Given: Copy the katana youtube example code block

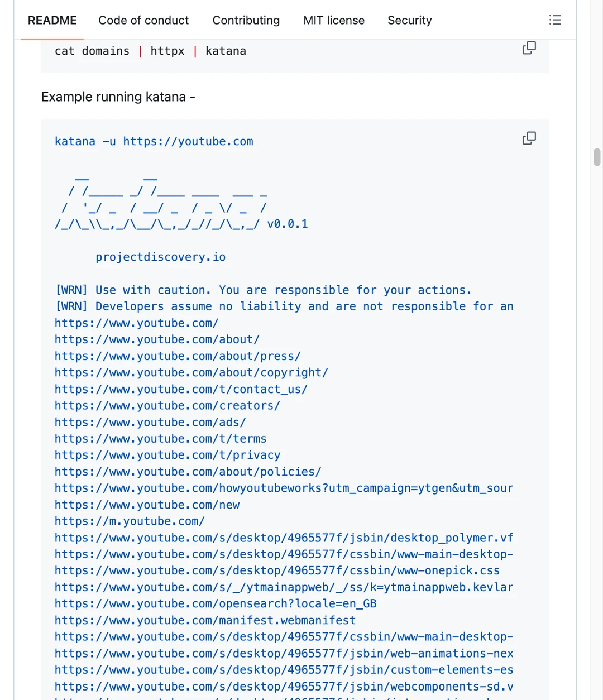Looking at the screenshot, I should coord(529,138).
